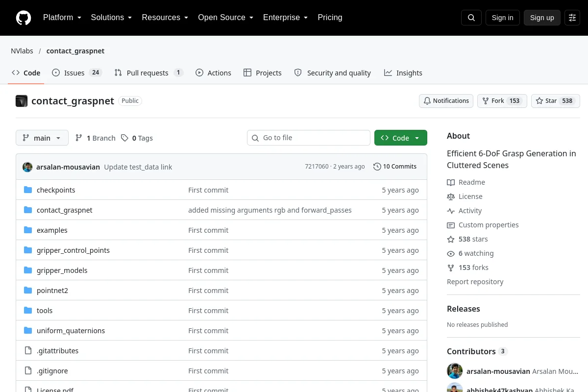The height and width of the screenshot is (392, 588).
Task: Open the commit history clock icon
Action: pos(377,167)
